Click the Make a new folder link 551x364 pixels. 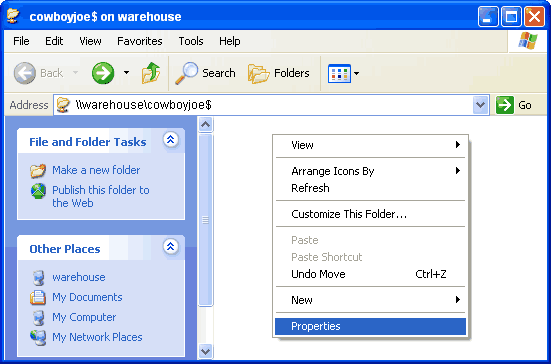96,170
